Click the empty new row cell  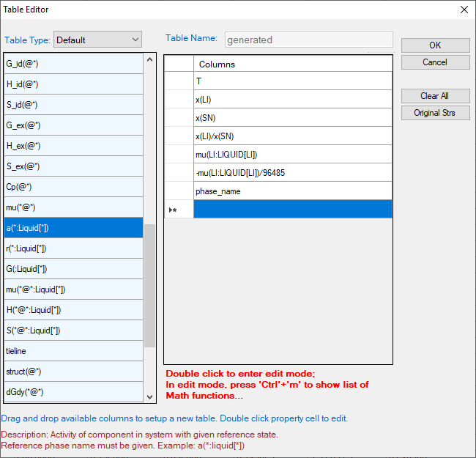pos(292,210)
